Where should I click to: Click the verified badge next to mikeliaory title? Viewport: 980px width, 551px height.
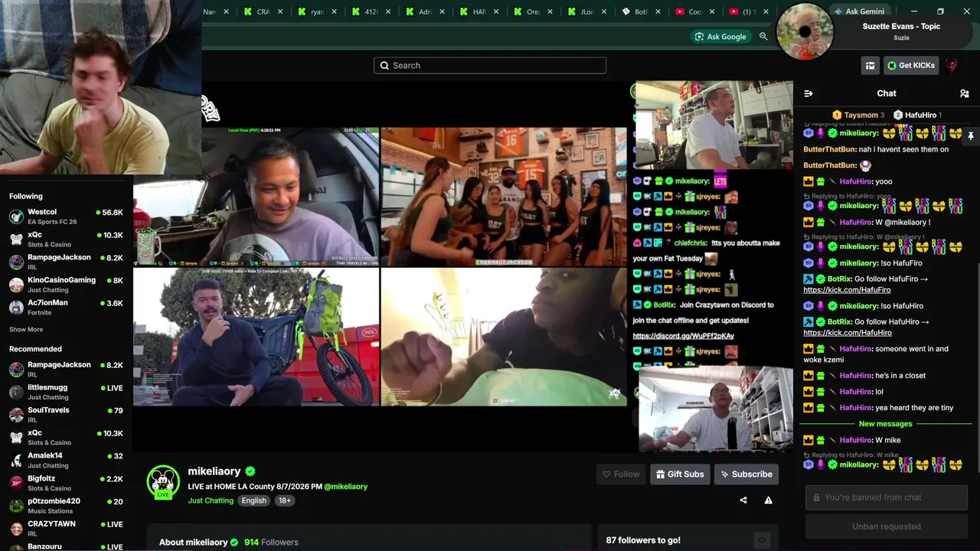click(x=250, y=471)
